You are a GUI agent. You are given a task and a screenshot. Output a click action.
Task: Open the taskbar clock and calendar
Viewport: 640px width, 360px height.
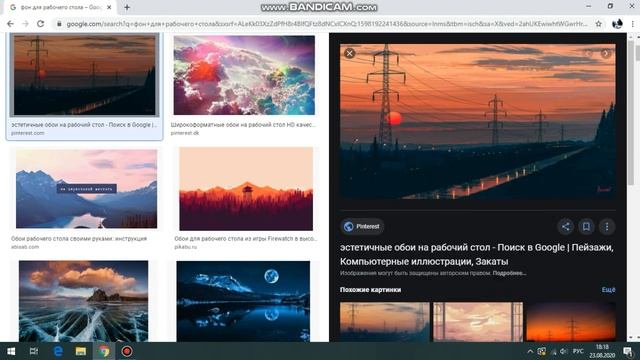pos(602,351)
